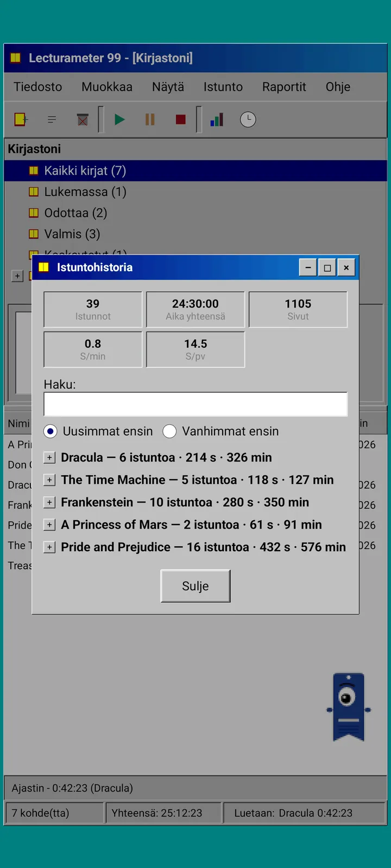This screenshot has height=868, width=391.
Task: Click the Luetaan: Dracula 0:42:23 status cell
Action: (304, 813)
